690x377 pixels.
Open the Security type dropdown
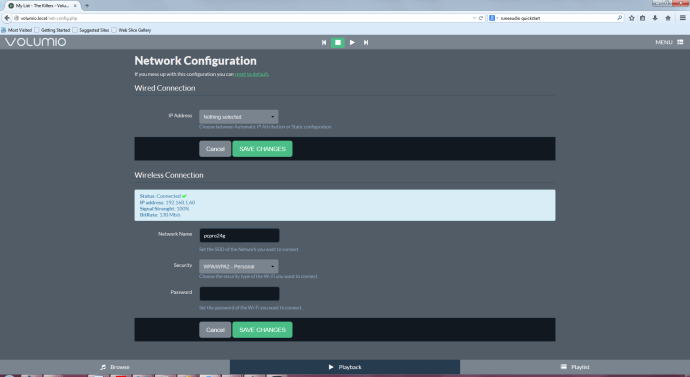(239, 266)
